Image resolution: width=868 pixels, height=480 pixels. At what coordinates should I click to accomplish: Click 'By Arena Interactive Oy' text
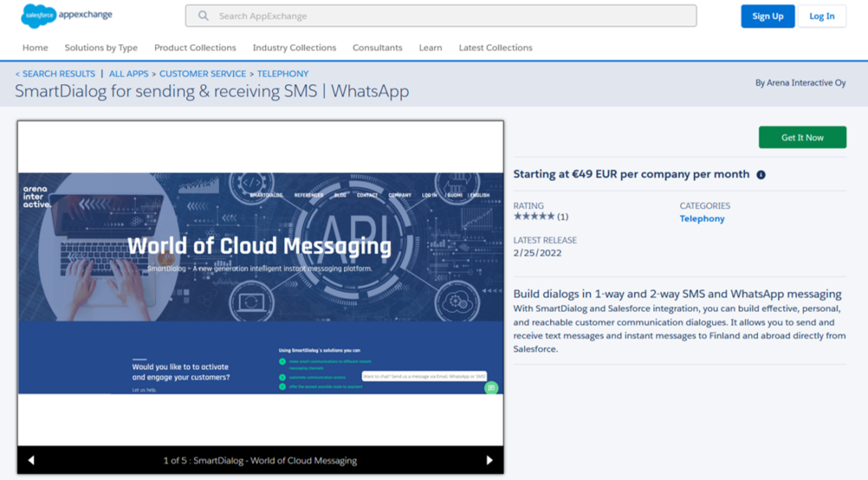pos(800,83)
